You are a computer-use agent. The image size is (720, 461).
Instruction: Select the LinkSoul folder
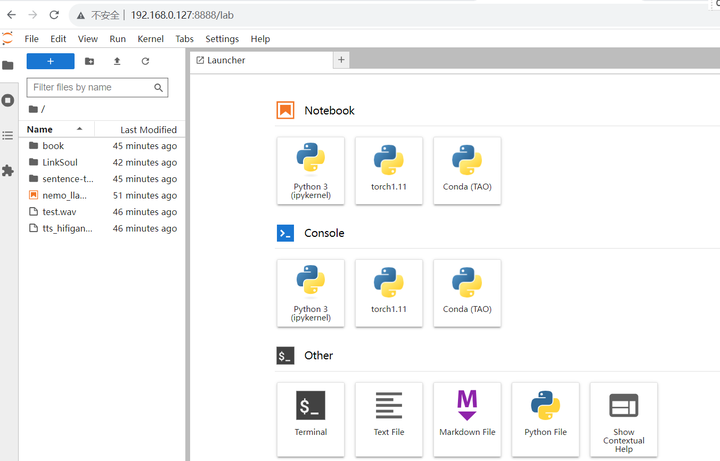pyautogui.click(x=102, y=162)
